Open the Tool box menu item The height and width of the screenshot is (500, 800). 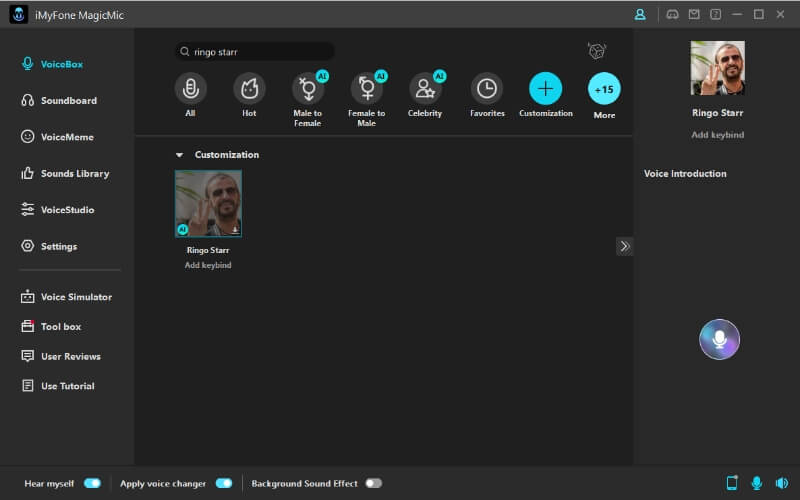click(x=51, y=327)
